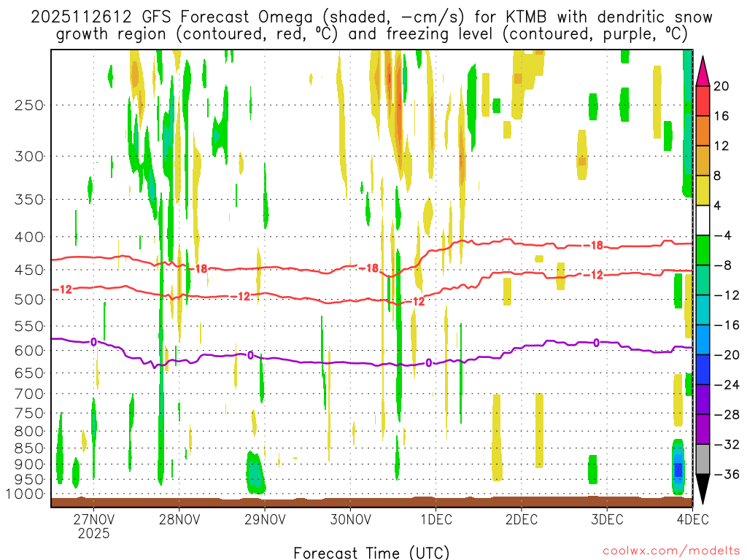
Task: Click the 500 pressure level label
Action: [x=29, y=300]
